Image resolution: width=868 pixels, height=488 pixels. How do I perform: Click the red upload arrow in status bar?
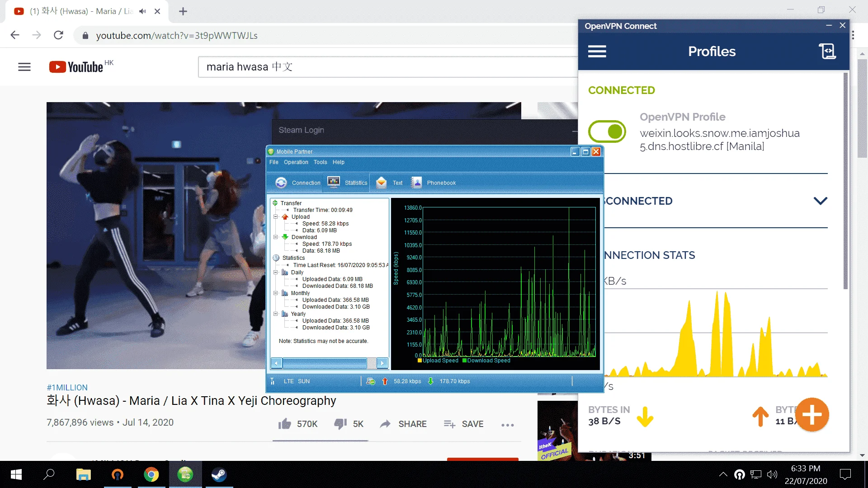point(385,381)
